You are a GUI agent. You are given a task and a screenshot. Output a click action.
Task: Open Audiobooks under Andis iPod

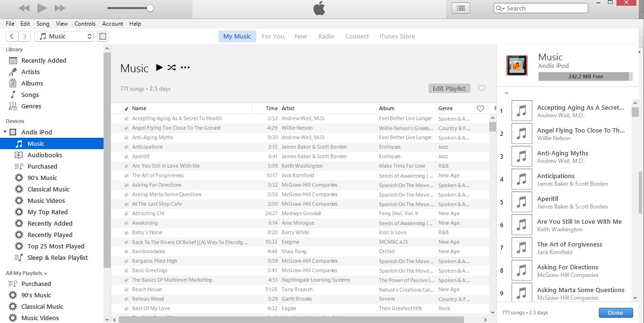45,155
